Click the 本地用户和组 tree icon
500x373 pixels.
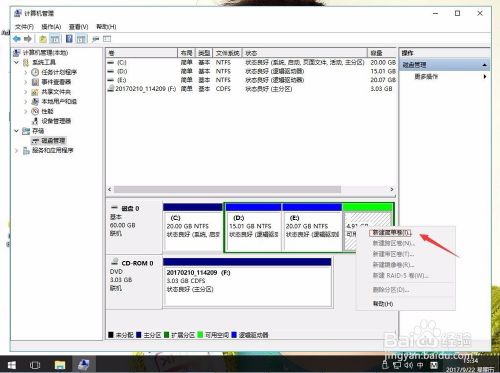35,101
